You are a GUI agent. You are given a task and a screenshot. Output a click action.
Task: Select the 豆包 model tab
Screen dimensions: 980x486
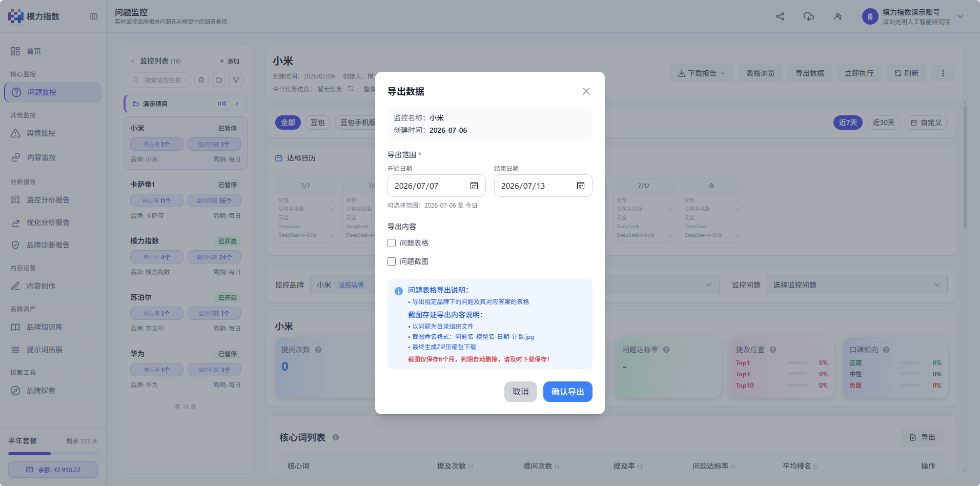pos(318,123)
